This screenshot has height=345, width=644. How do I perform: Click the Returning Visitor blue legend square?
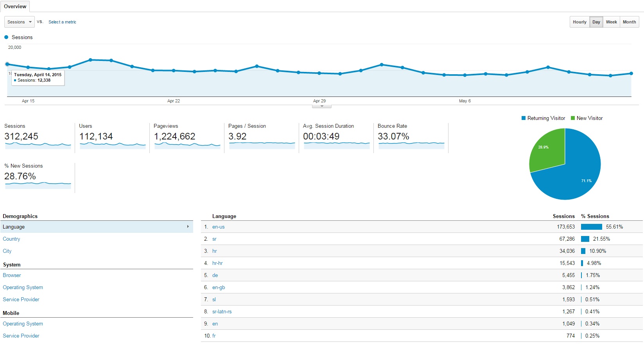(x=524, y=118)
